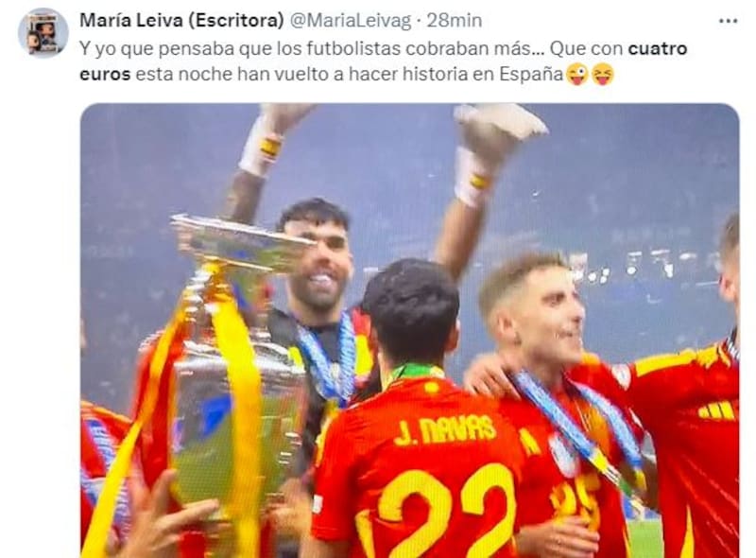Click the word "España" in tweet
Screen dimensions: 756x558
tap(531, 75)
